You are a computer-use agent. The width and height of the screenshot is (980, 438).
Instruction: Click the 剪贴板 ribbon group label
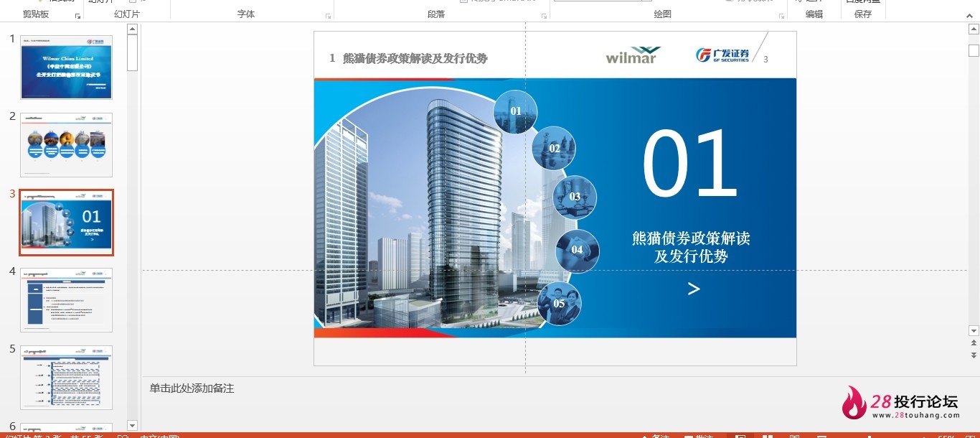pyautogui.click(x=36, y=14)
